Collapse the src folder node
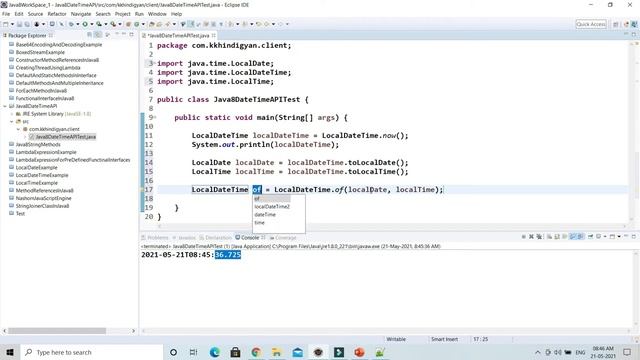 pos(12,122)
